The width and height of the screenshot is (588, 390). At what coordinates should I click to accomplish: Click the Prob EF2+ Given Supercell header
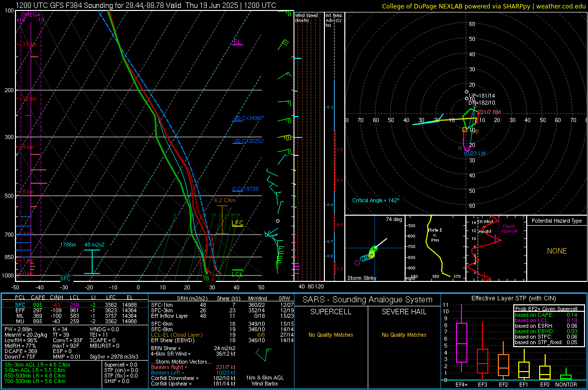point(546,309)
